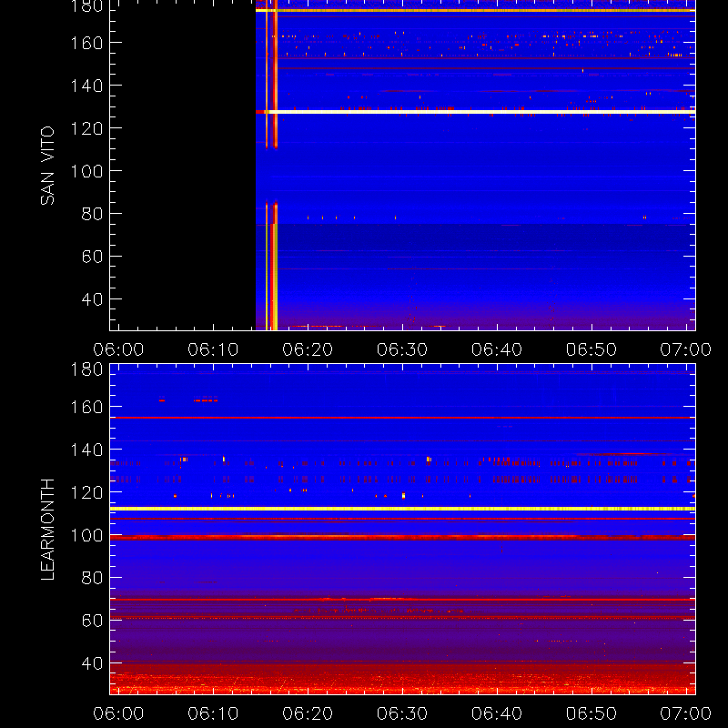Image resolution: width=728 pixels, height=728 pixels.
Task: Pick the 06:00 time label under Learmonth plot
Action: [118, 713]
